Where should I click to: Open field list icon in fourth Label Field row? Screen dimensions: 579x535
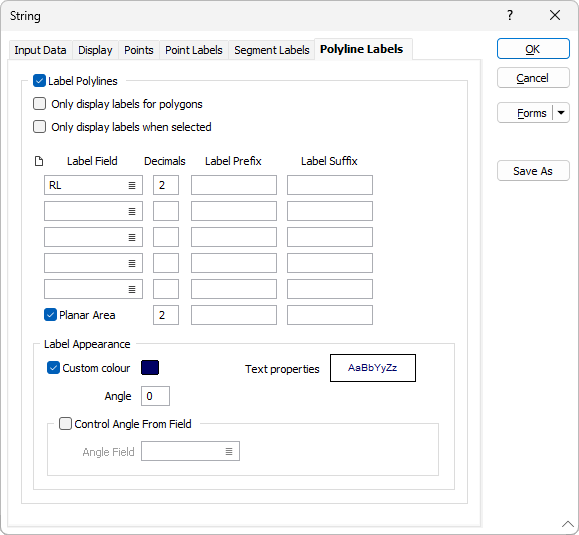tap(132, 263)
